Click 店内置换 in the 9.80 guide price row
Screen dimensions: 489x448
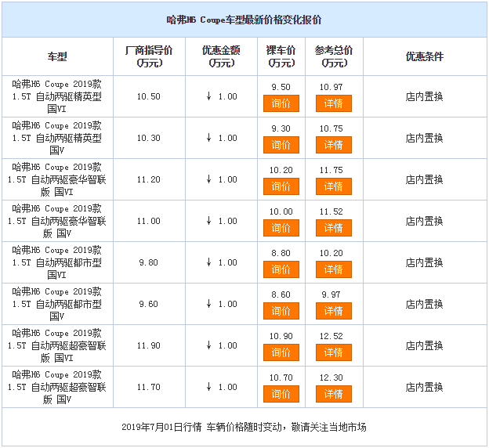[425, 262]
